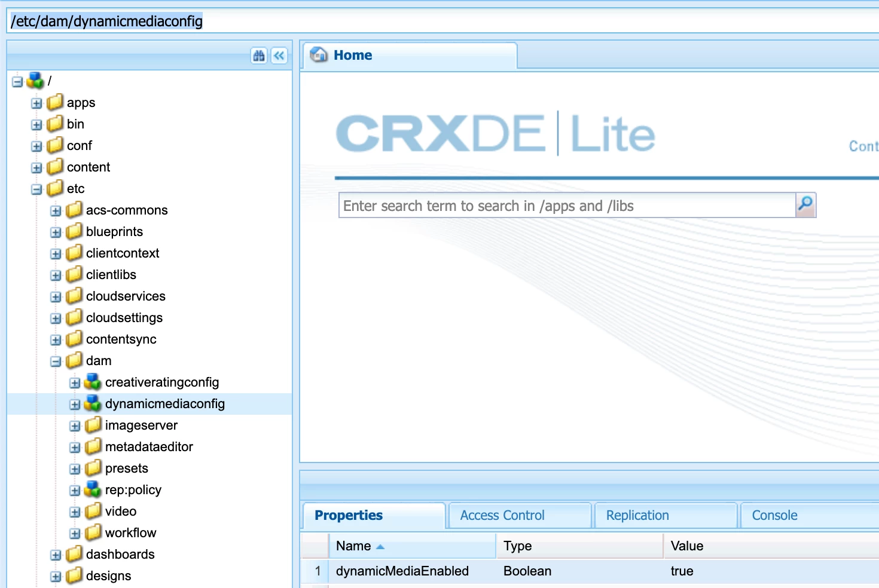Screen dimensions: 879x588
Task: Collapse the etc node
Action: tap(36, 189)
